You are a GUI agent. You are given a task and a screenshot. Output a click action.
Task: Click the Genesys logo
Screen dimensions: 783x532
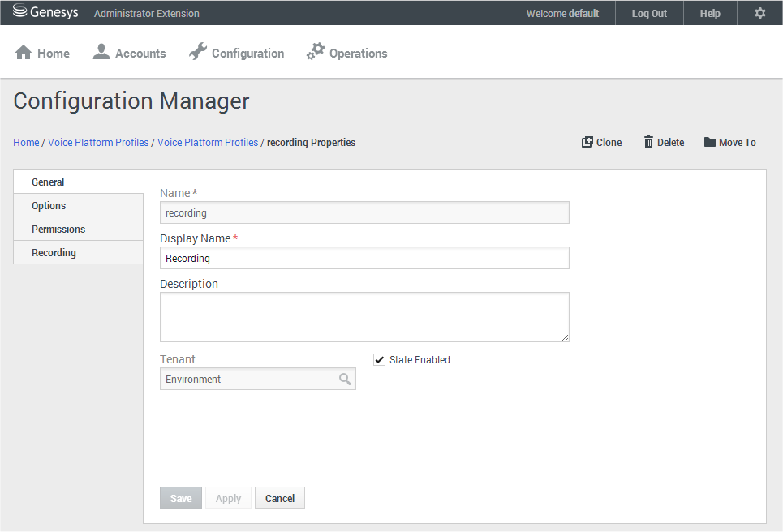(x=45, y=11)
